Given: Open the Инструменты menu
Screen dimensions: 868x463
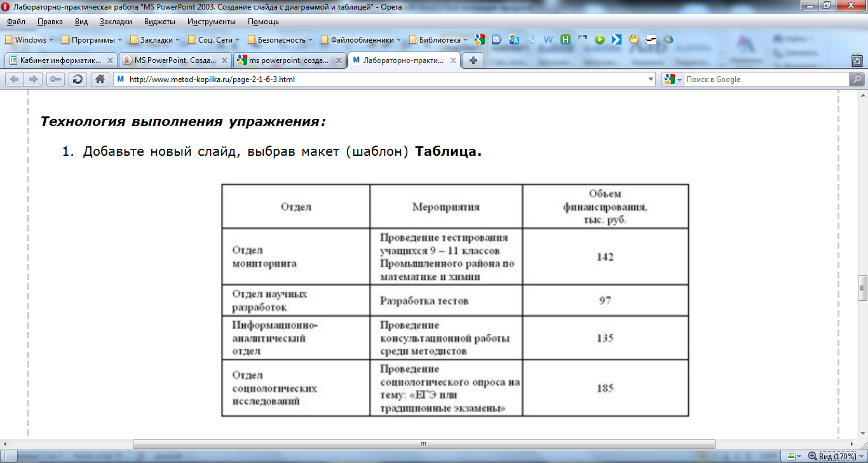Looking at the screenshot, I should pos(212,22).
